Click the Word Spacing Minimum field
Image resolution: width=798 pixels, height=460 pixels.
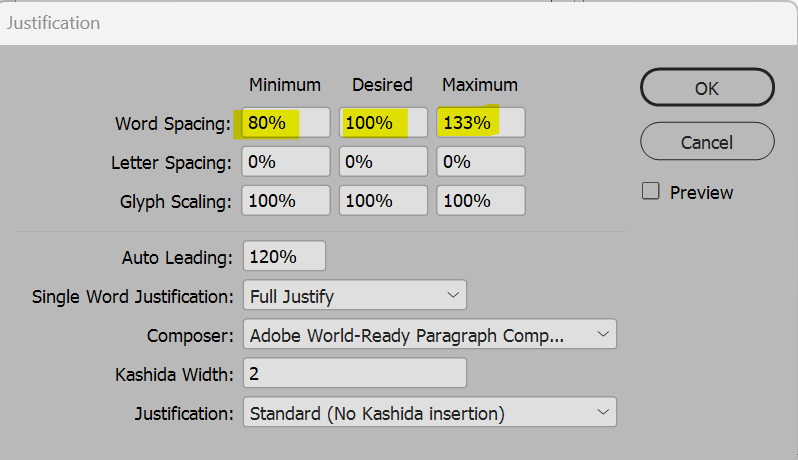[285, 123]
